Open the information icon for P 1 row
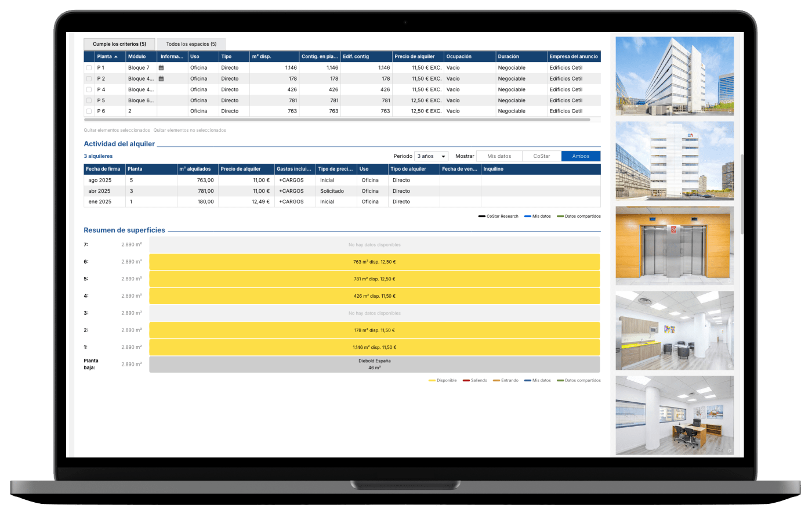Image resolution: width=812 pixels, height=519 pixels. point(161,68)
